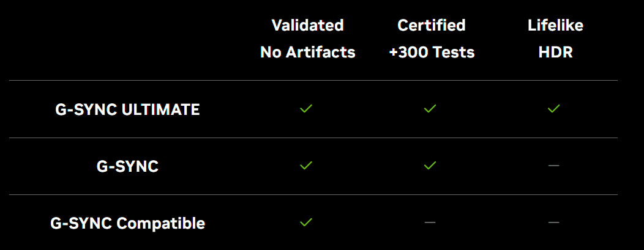Select the G-SYNC Compatible row label
This screenshot has height=250, width=644.
pyautogui.click(x=128, y=224)
